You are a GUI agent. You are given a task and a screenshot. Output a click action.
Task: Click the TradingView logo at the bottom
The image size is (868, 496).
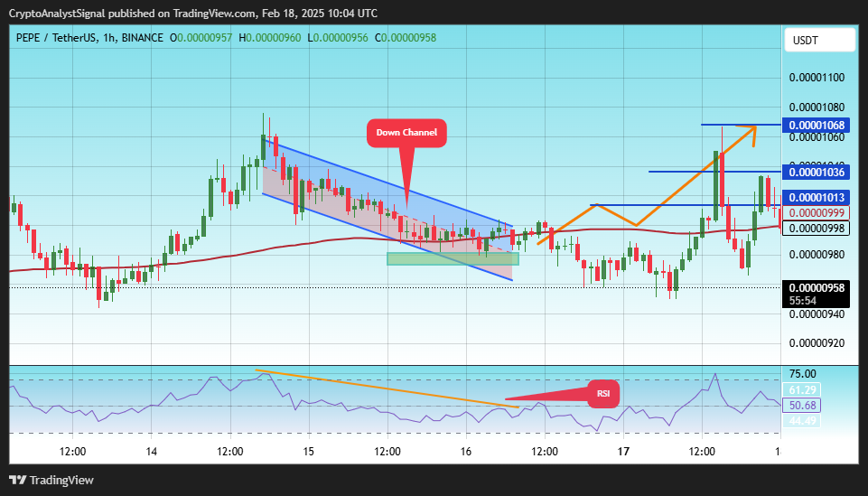(x=51, y=480)
